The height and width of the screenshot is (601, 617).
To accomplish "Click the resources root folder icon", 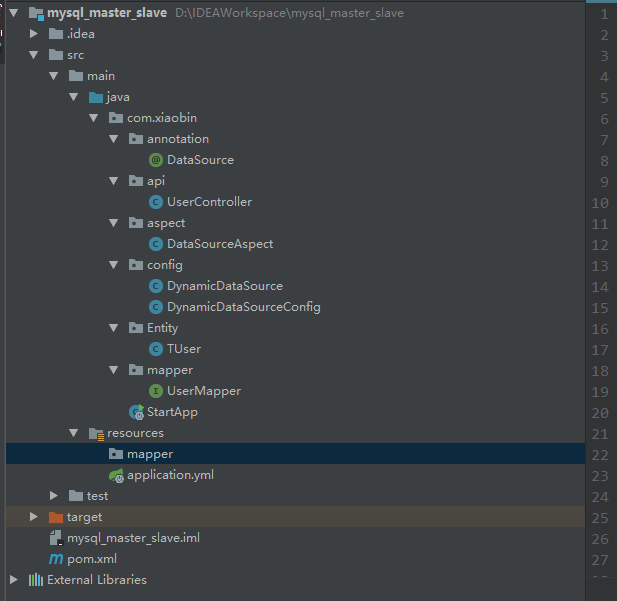I will point(96,433).
